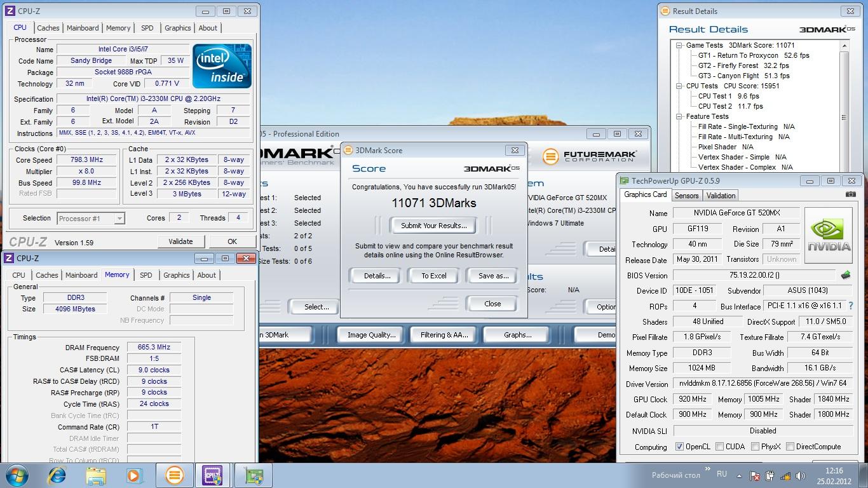Select GT1 - Return To Proxycon result row
Viewport: 868px width, 488px height.
click(754, 55)
